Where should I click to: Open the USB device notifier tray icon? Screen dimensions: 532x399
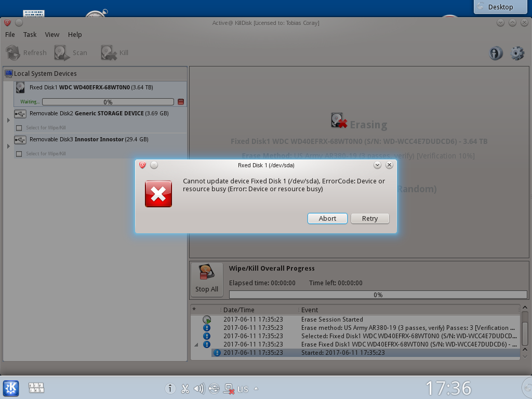point(214,389)
